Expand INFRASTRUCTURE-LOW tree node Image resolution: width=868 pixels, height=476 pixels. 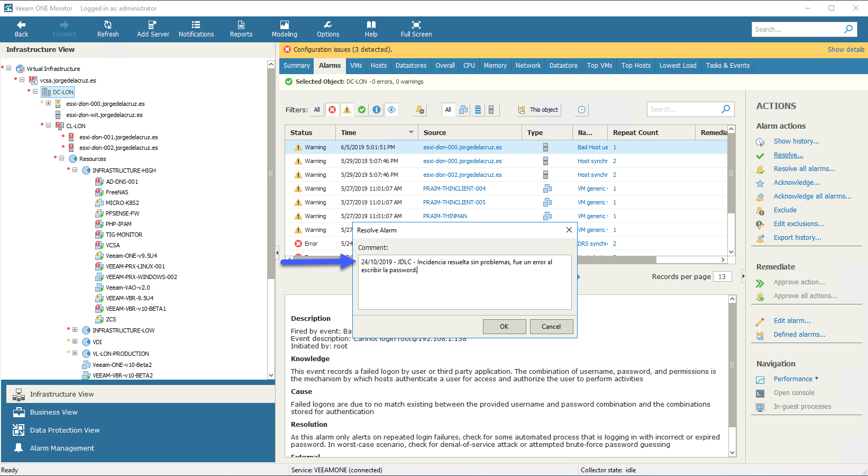[75, 330]
